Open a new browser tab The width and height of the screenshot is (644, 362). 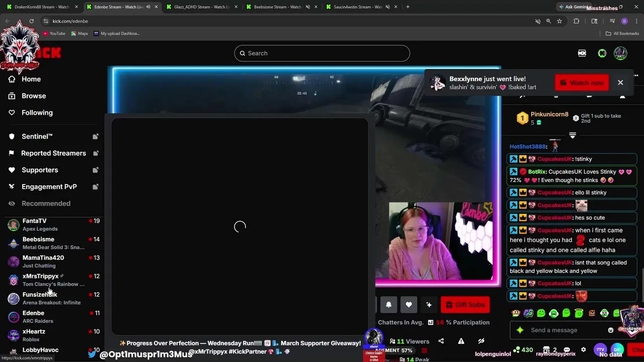click(408, 7)
